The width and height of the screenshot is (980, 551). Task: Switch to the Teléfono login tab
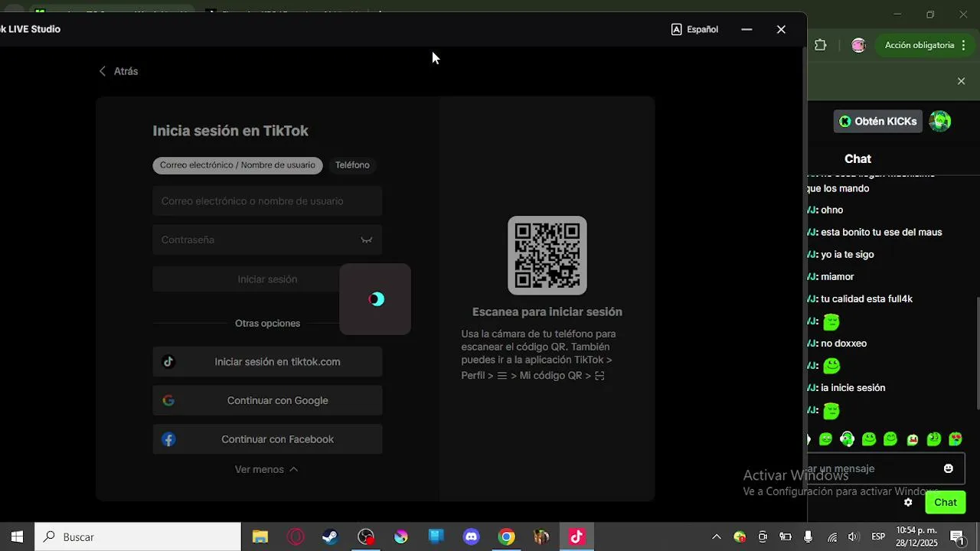(352, 165)
